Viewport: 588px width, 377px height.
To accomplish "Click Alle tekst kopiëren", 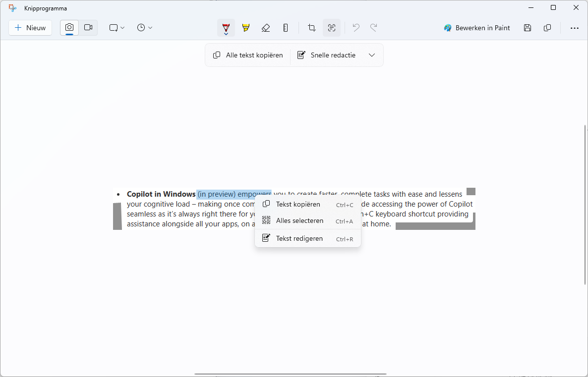I will point(248,55).
